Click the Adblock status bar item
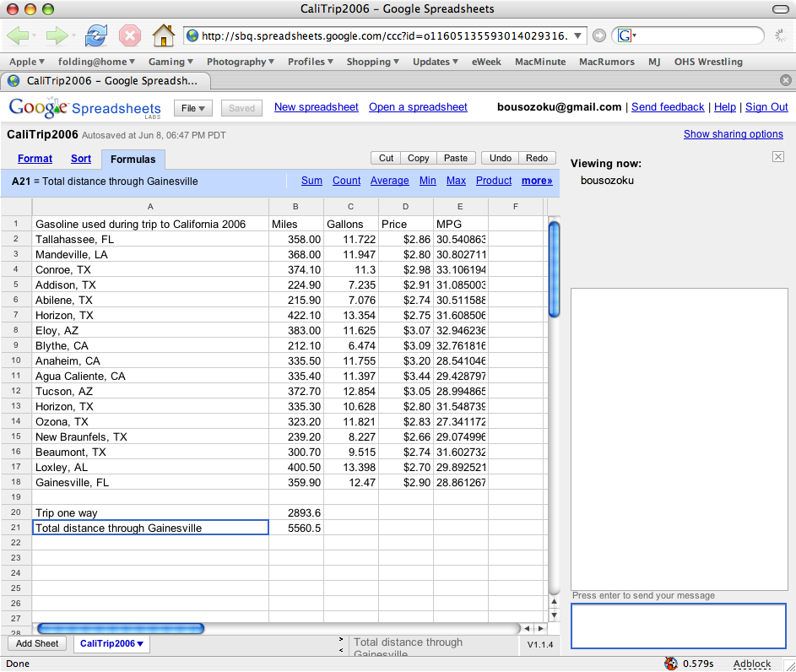The height and width of the screenshot is (672, 796). (751, 664)
